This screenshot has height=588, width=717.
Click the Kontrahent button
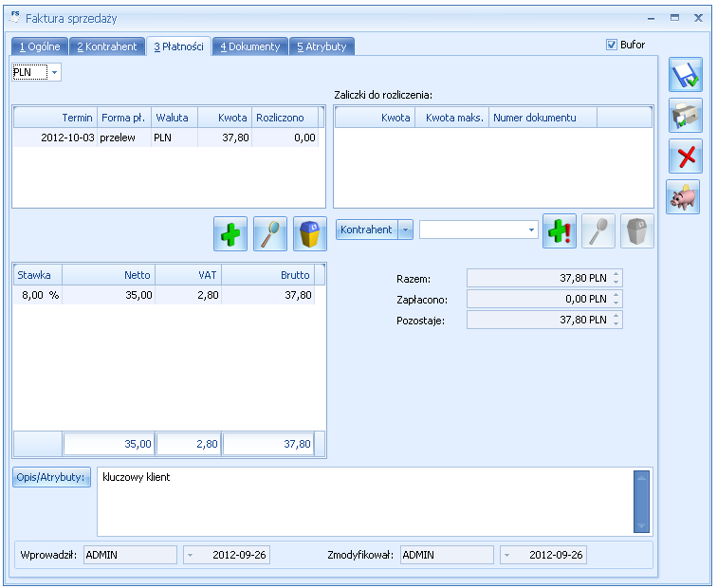pyautogui.click(x=367, y=230)
